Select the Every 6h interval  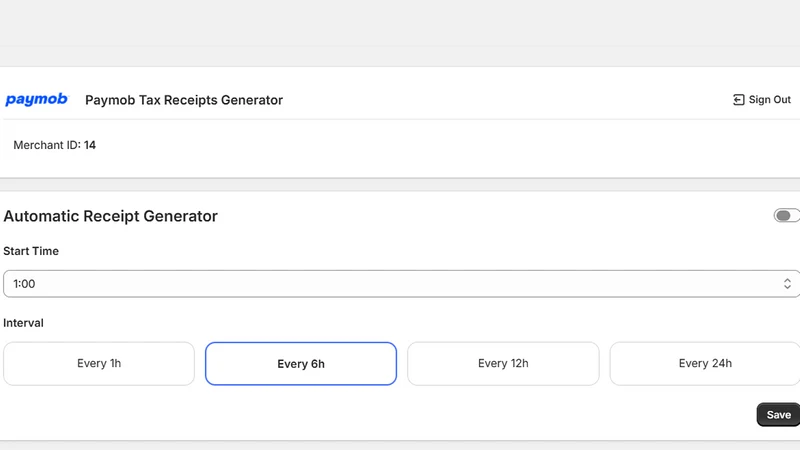(301, 363)
